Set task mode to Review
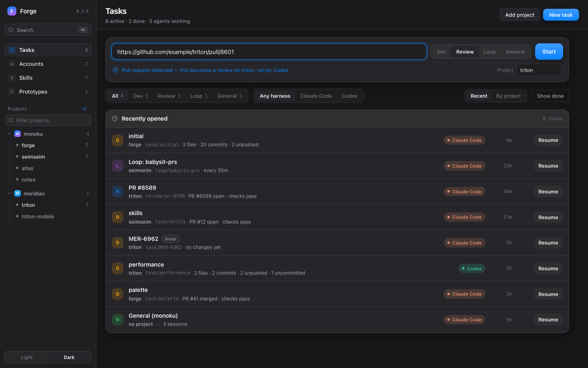 [465, 52]
